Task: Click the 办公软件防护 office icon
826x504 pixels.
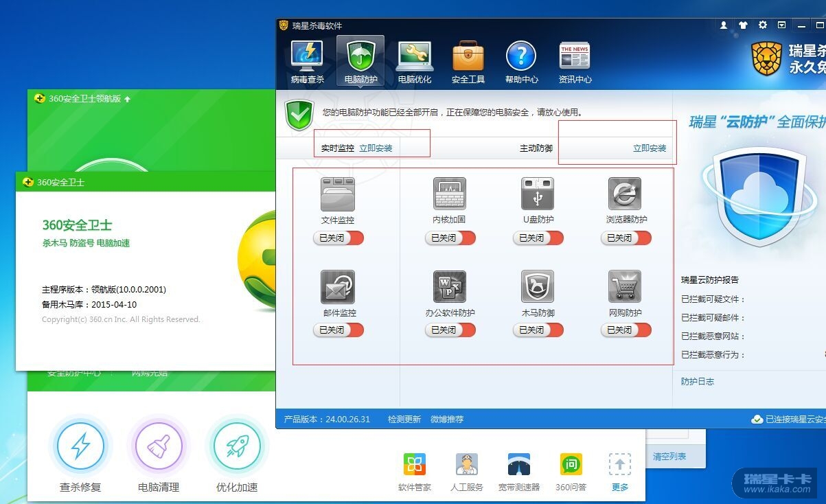Action: (450, 287)
